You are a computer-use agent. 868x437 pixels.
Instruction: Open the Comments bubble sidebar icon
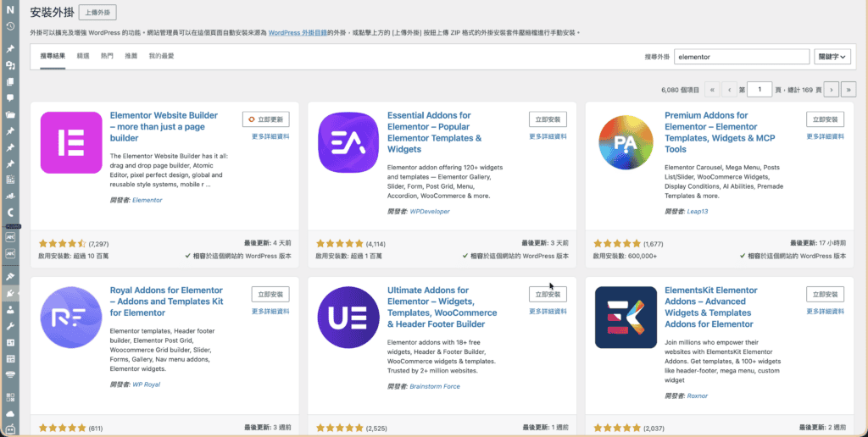click(x=10, y=98)
